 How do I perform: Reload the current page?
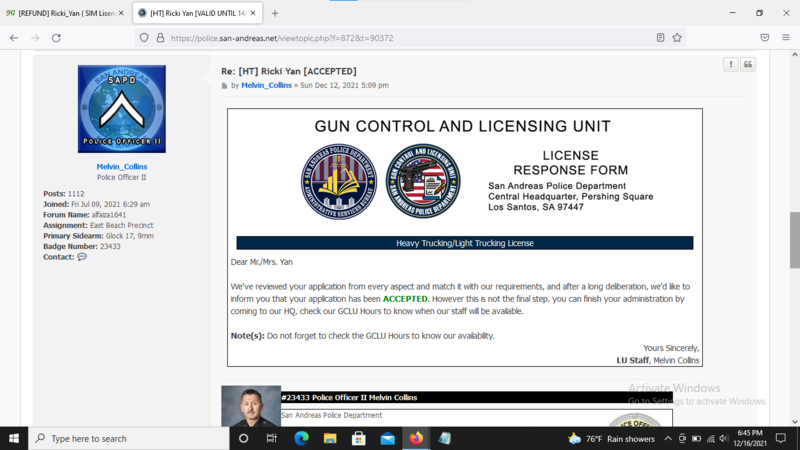tap(56, 38)
